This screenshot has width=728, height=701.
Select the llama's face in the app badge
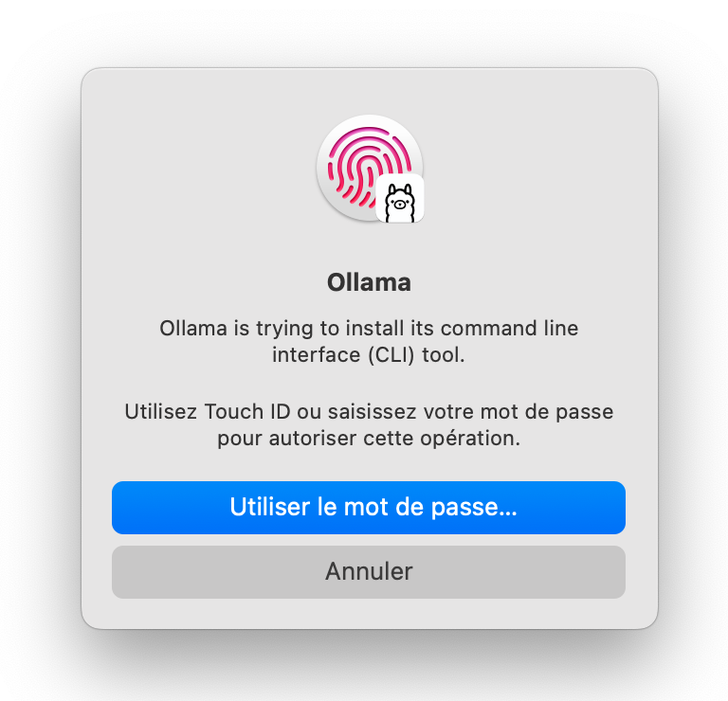400,204
